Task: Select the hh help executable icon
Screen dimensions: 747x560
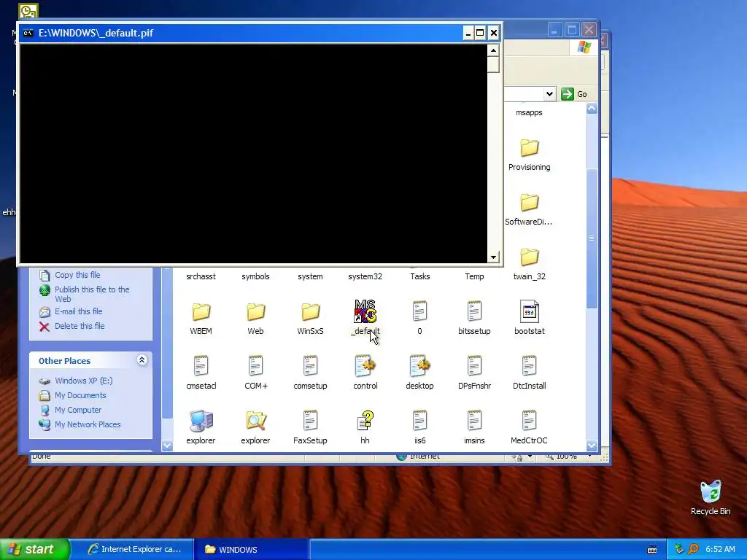Action: (x=365, y=421)
